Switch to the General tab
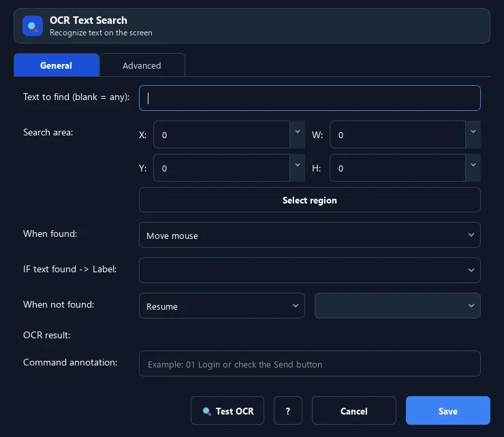The width and height of the screenshot is (504, 437). click(57, 65)
